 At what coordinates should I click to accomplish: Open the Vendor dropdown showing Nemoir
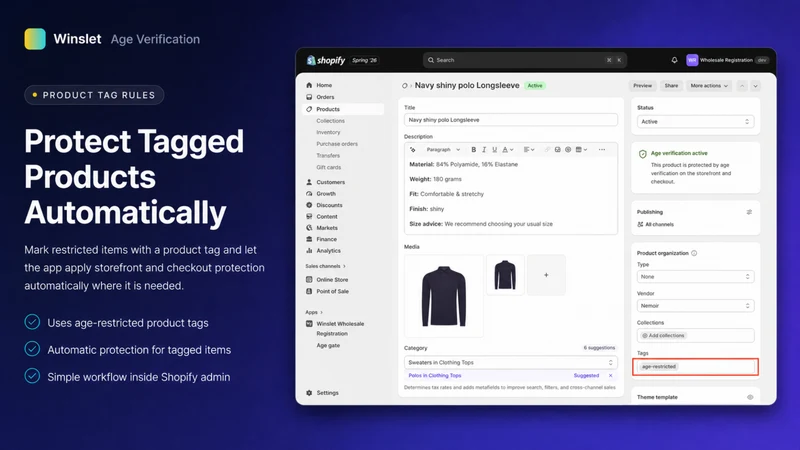(x=695, y=306)
